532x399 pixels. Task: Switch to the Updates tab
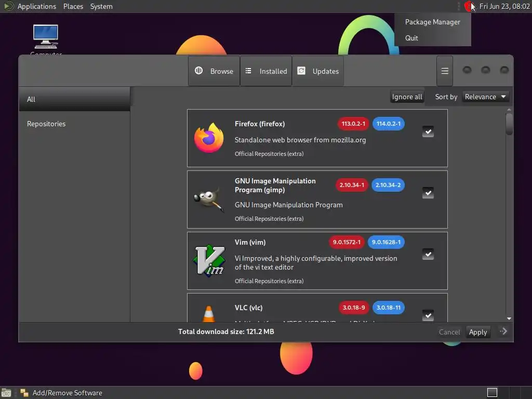click(x=318, y=71)
